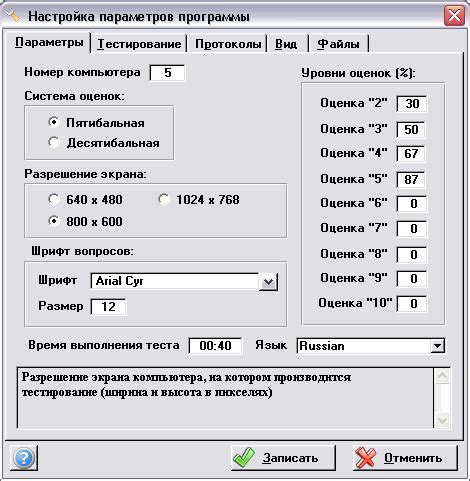
Task: Click the blue help question mark icon
Action: (x=24, y=458)
